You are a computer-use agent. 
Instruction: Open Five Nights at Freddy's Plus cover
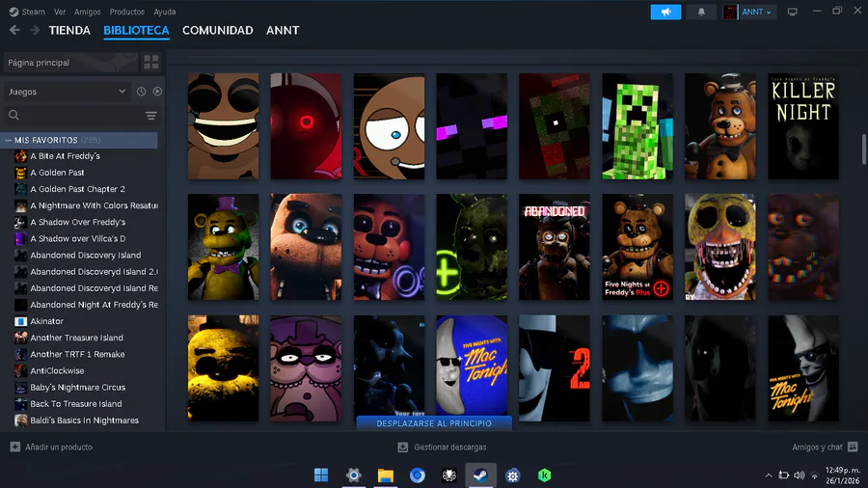tap(637, 247)
